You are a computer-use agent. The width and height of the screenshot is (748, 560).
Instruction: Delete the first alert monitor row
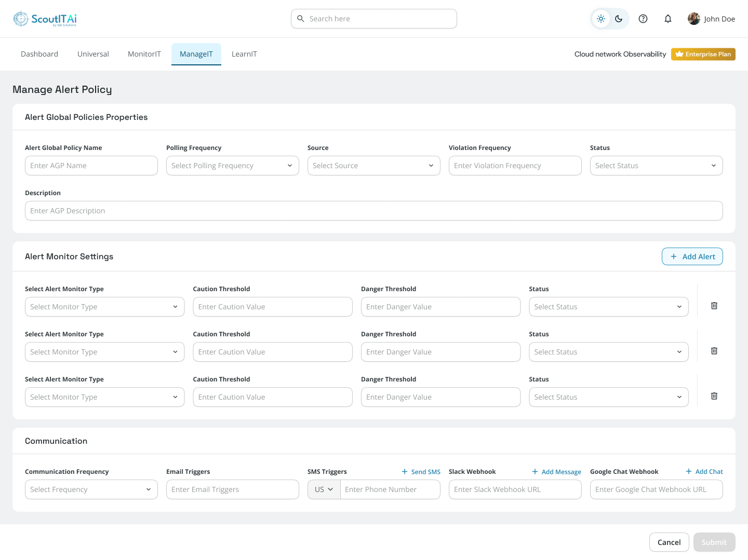coord(714,306)
